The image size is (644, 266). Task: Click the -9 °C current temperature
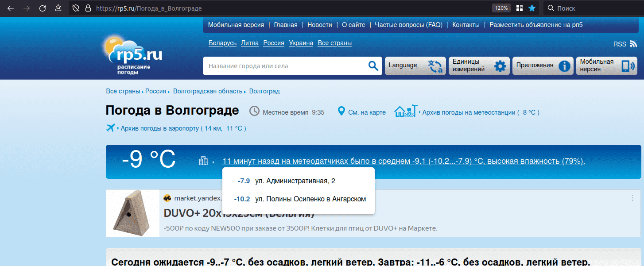[x=149, y=160]
